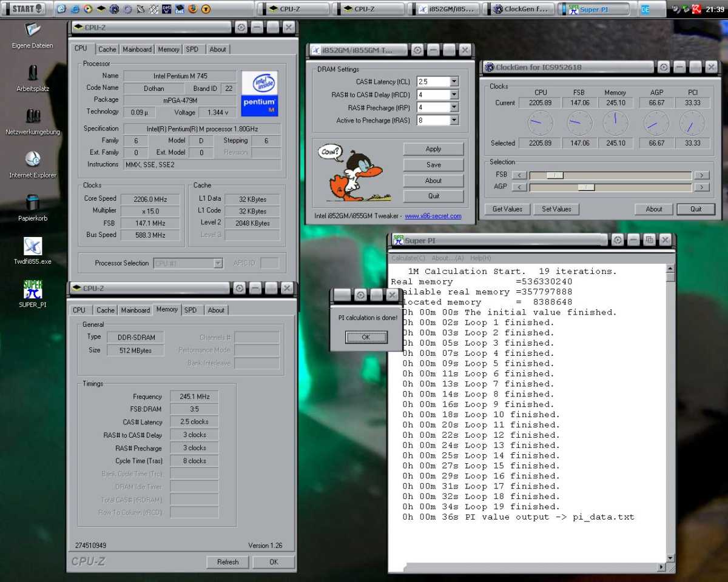
Task: Select the Netzwerkumgebung desktop icon
Action: 32,121
